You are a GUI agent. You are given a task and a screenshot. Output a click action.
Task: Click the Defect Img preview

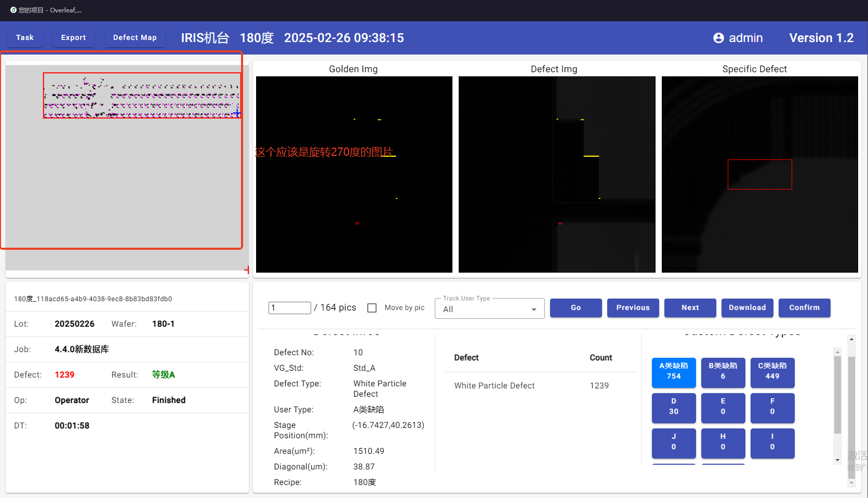[x=557, y=174]
